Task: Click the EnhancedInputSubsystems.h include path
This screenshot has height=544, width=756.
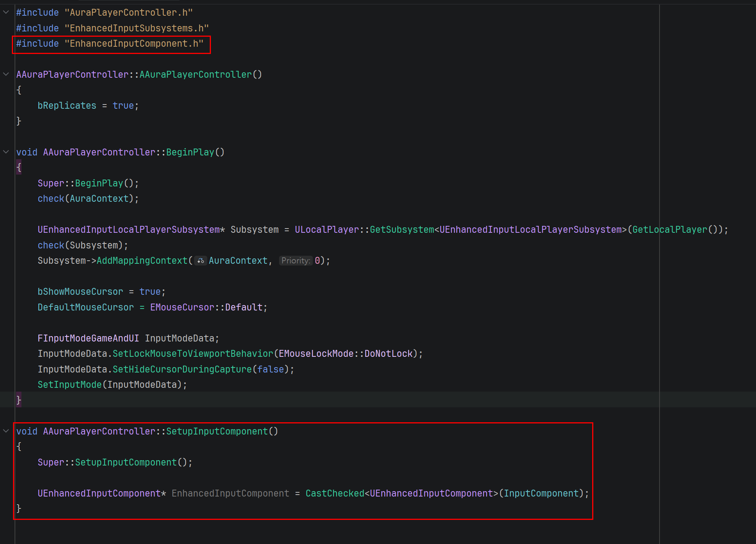Action: (136, 28)
